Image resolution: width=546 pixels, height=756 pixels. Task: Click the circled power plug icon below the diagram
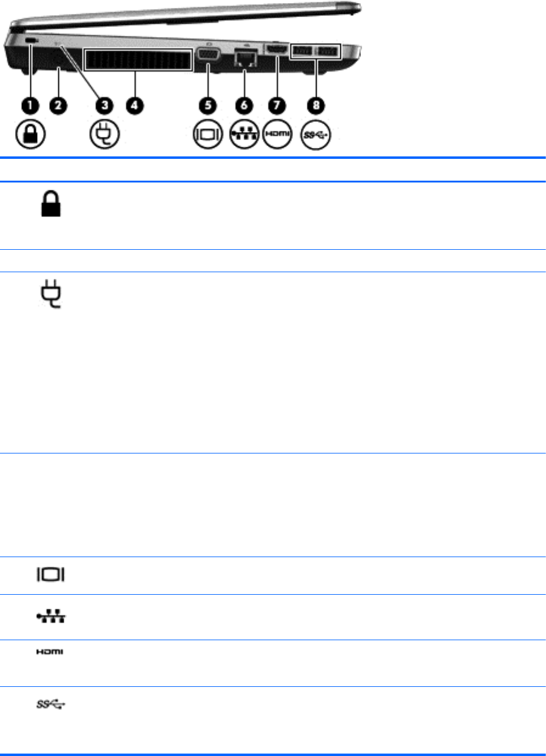point(104,133)
